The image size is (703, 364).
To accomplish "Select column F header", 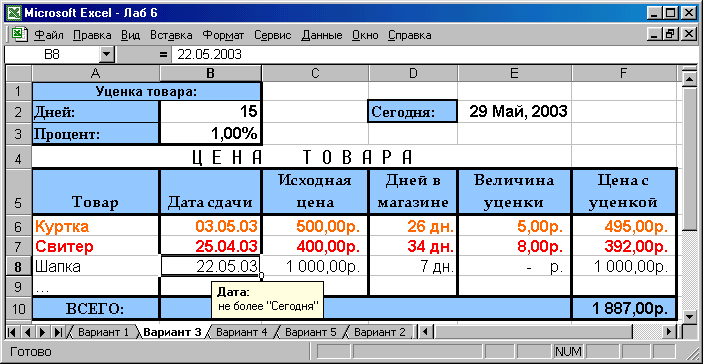I will 624,74.
